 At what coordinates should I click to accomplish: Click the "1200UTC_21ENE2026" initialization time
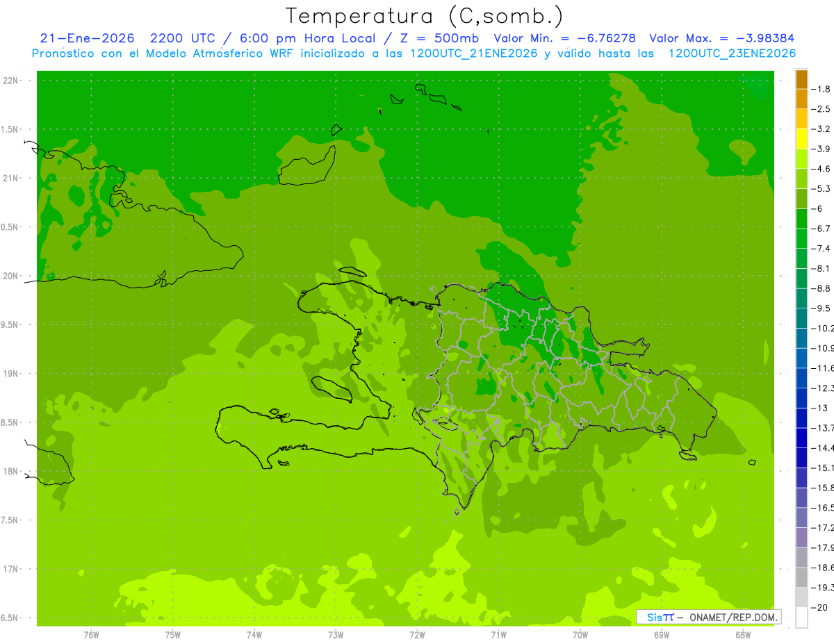pos(476,53)
